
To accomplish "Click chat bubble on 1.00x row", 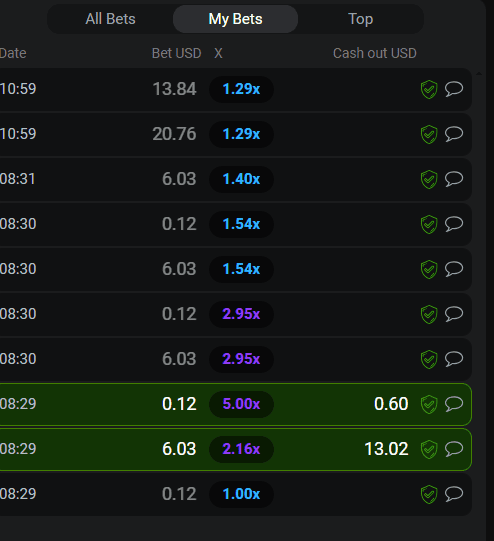I will tap(454, 494).
